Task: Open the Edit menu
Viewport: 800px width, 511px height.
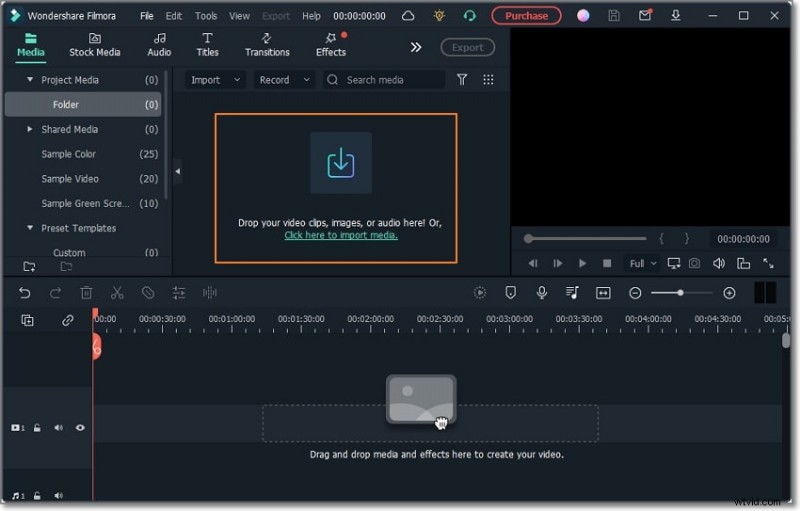Action: click(173, 16)
